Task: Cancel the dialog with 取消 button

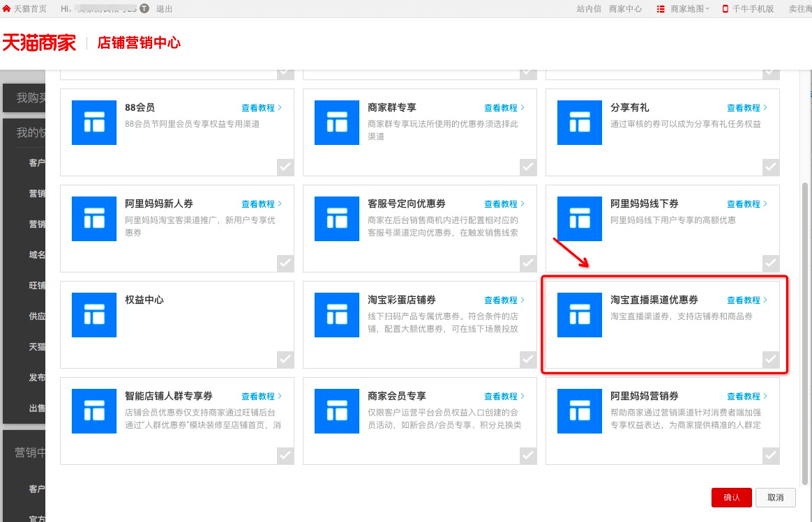Action: point(775,497)
